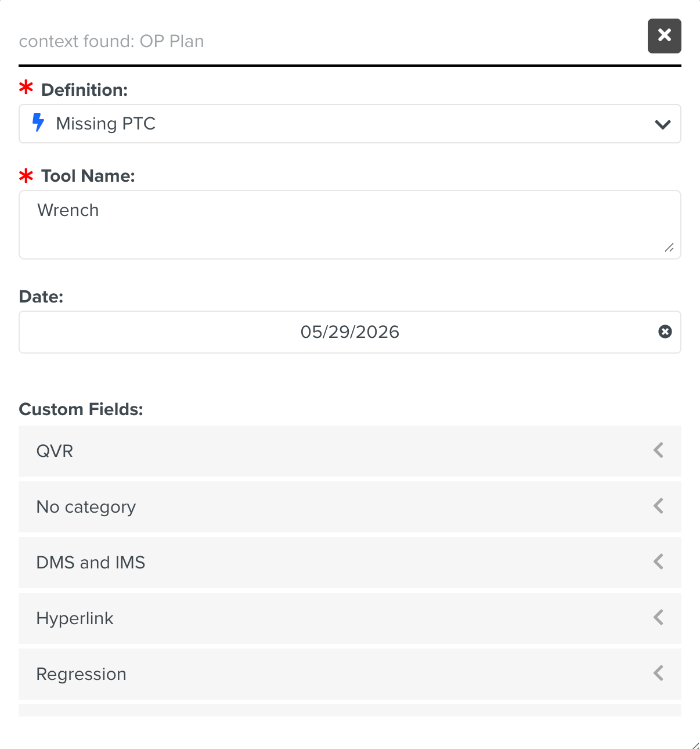
Task: Expand the Hyperlink section
Action: tap(349, 618)
